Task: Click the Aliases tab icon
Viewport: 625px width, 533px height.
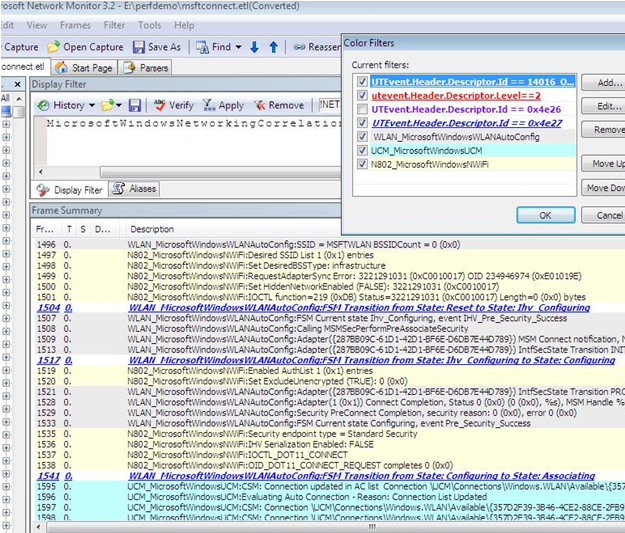Action: pos(119,188)
